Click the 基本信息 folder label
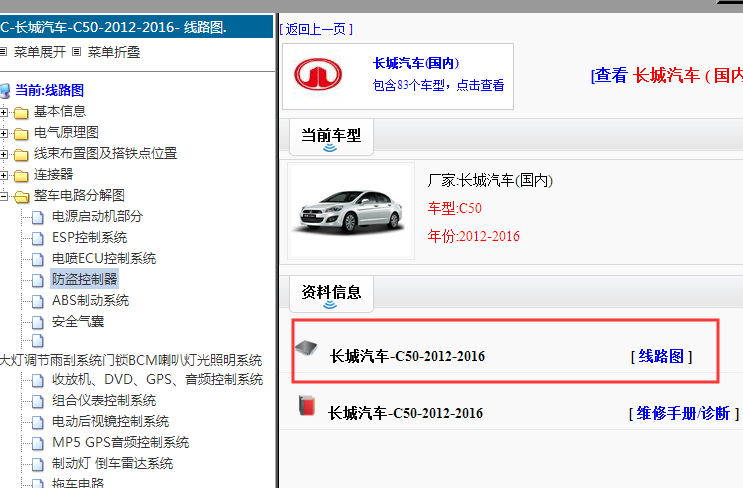 [x=60, y=112]
